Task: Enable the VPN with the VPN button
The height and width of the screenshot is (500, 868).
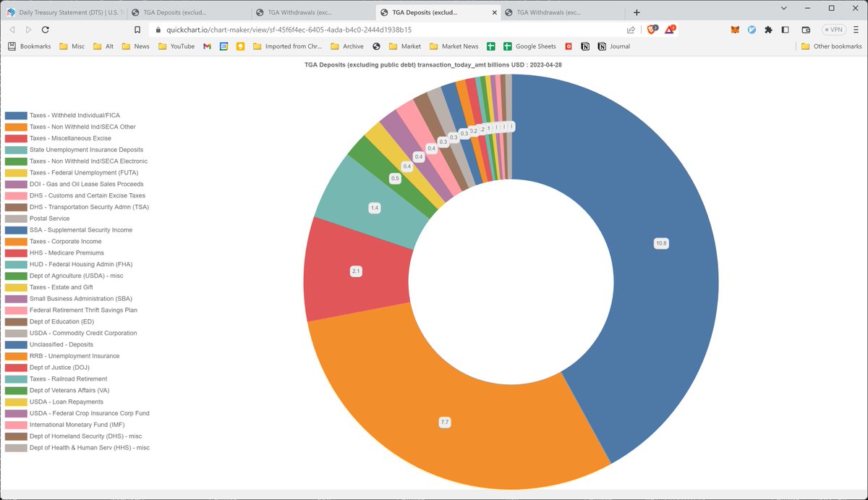Action: pyautogui.click(x=835, y=30)
